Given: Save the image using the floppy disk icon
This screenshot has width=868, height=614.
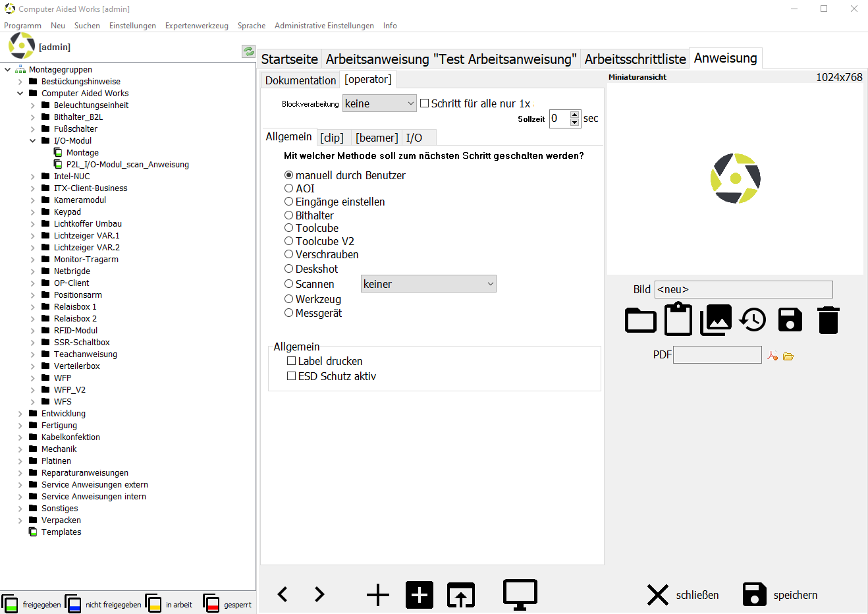Looking at the screenshot, I should (790, 319).
